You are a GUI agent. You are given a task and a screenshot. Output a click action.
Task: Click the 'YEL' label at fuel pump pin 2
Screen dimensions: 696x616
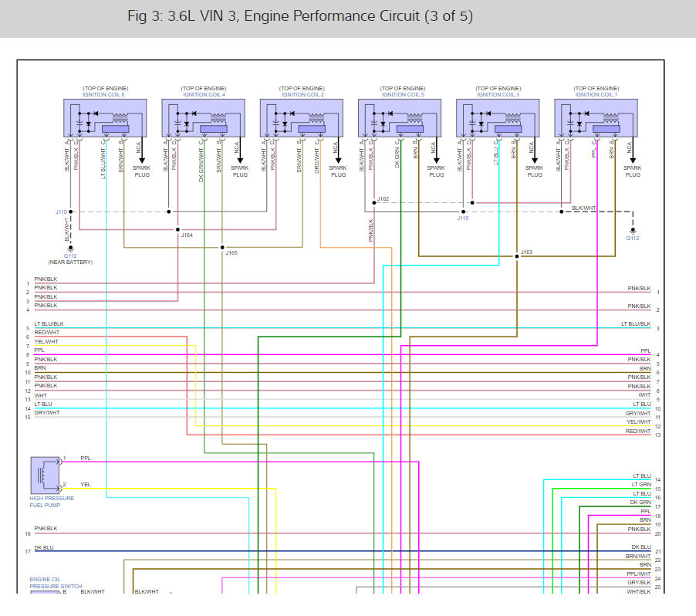point(86,485)
